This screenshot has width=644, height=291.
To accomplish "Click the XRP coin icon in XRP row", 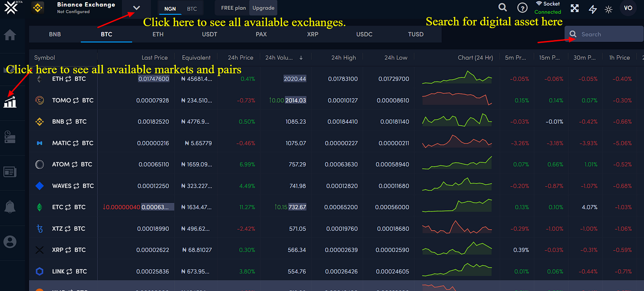I will [x=40, y=250].
